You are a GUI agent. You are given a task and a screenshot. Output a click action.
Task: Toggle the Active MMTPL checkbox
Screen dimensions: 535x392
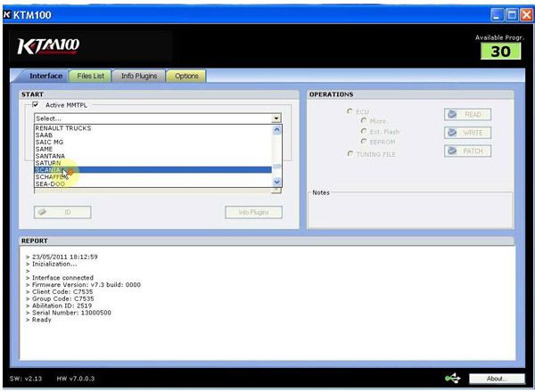pos(35,105)
